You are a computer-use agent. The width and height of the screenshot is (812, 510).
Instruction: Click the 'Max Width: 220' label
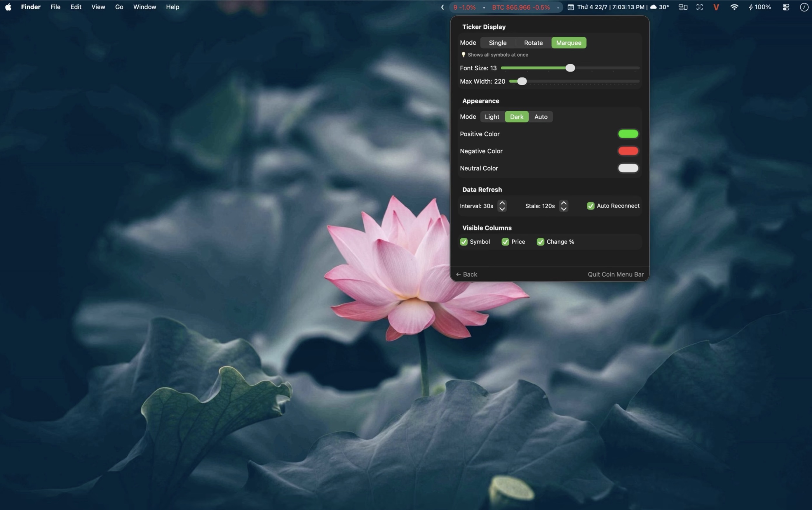(482, 81)
